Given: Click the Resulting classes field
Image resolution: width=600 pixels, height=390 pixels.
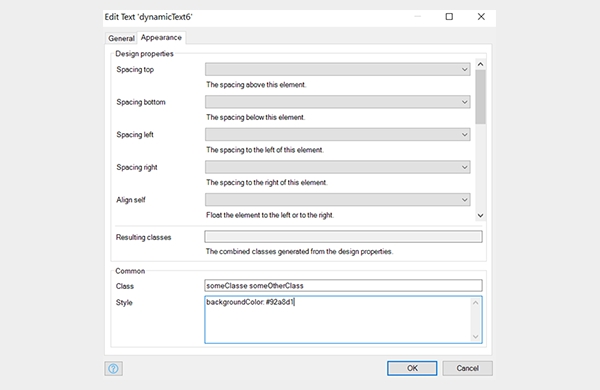Looking at the screenshot, I should (343, 237).
